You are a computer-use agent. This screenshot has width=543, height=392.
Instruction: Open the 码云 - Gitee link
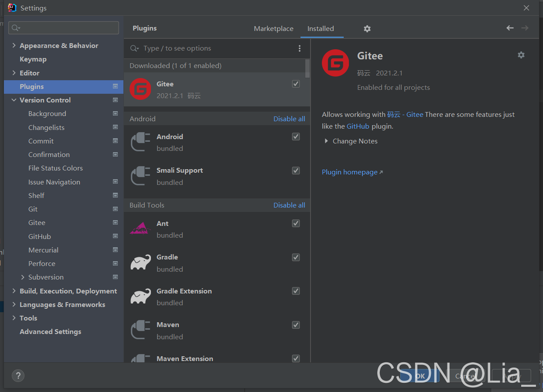pos(405,114)
